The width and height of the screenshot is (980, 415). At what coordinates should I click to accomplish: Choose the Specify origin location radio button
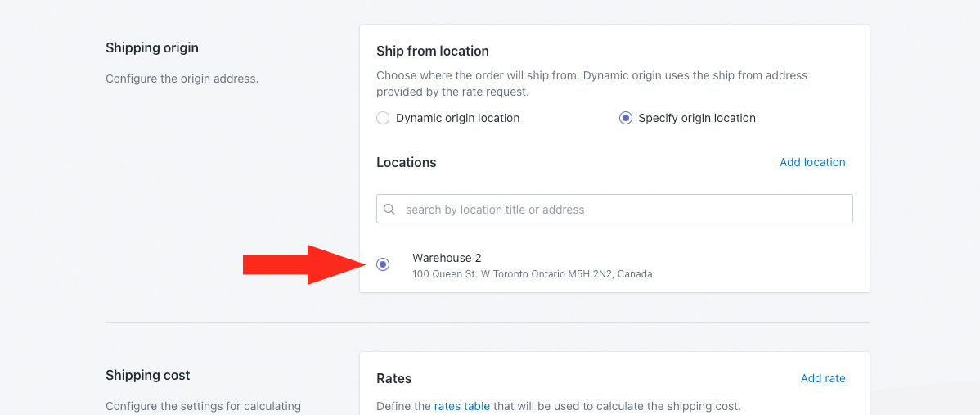(626, 118)
